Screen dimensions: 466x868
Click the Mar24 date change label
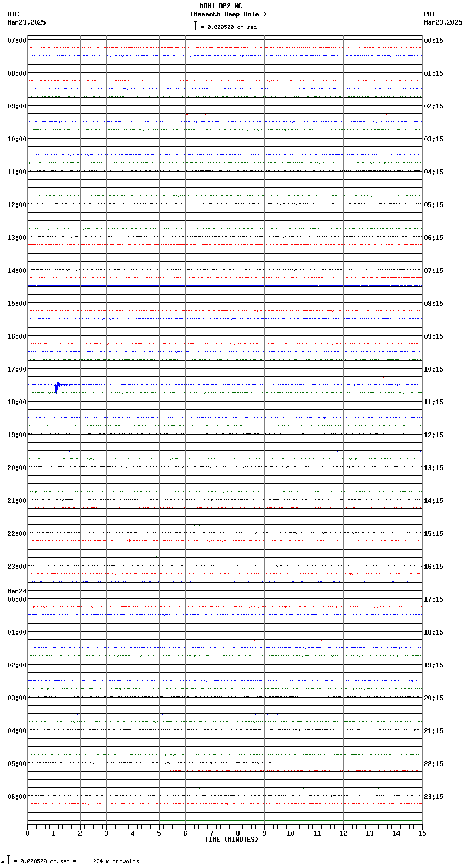tap(17, 591)
